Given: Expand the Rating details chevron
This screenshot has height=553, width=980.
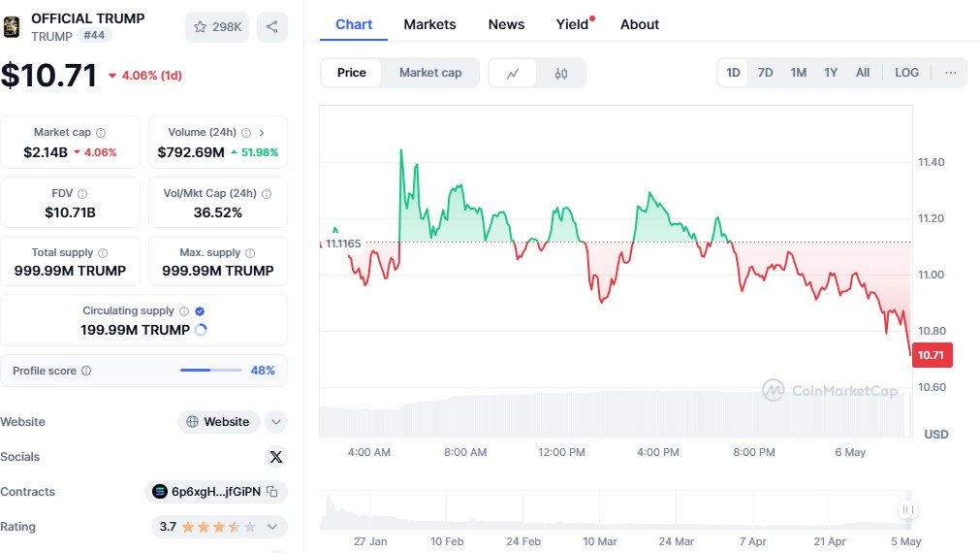Looking at the screenshot, I should 273,527.
